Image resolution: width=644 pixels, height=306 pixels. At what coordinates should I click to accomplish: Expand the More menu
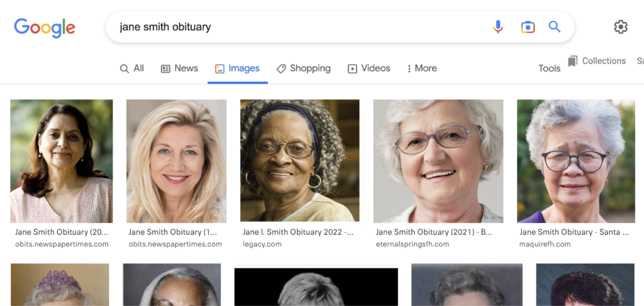click(422, 68)
